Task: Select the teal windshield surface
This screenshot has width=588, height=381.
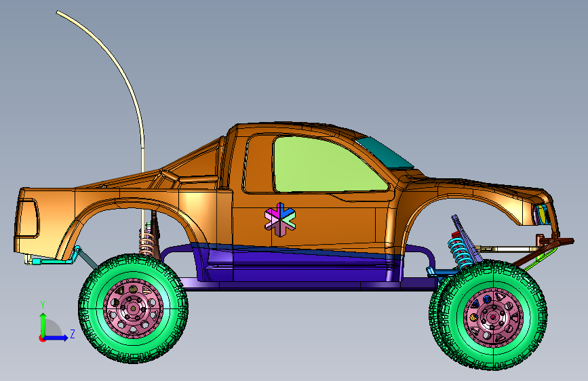Action: [384, 153]
